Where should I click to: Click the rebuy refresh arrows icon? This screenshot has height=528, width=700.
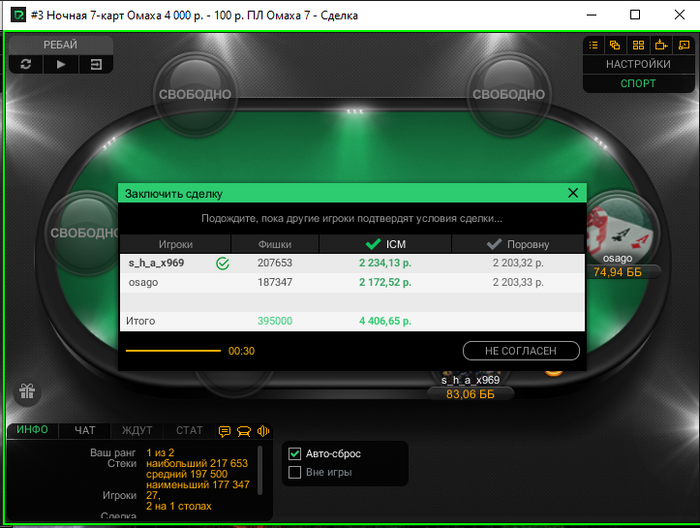pos(26,64)
